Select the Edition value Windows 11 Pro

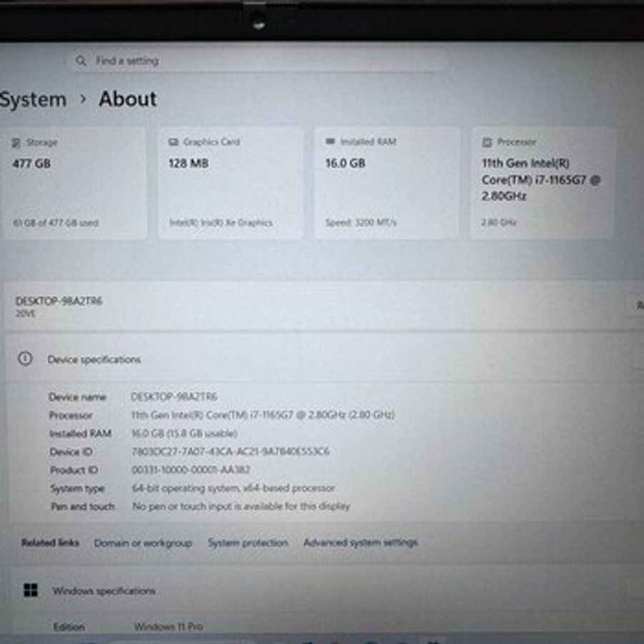click(x=168, y=627)
